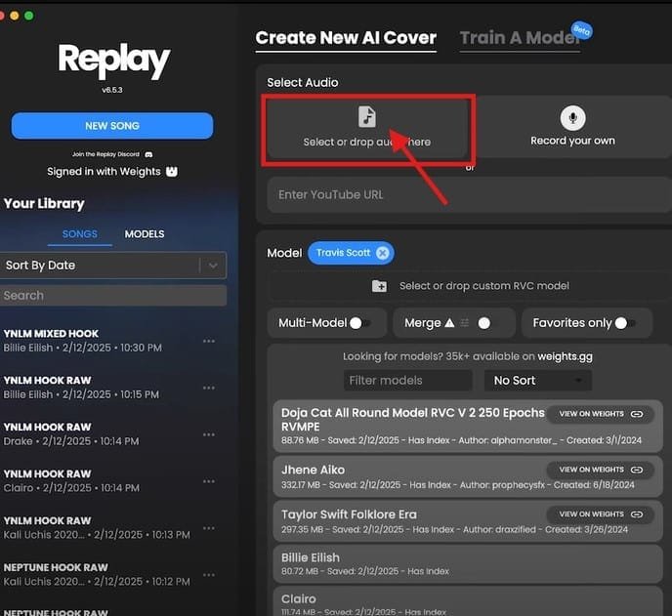Select the Jhene Aiko model
This screenshot has width=672, height=616.
(x=468, y=476)
